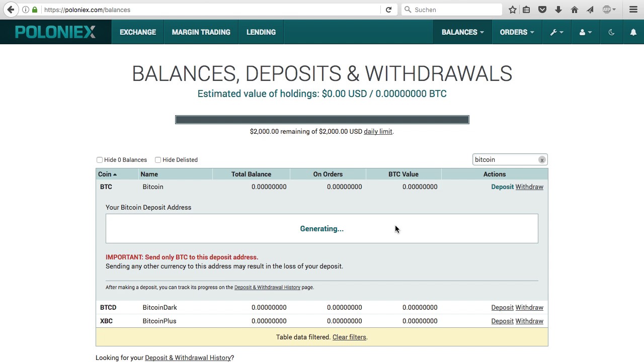Toggle night mode with moon icon
The width and height of the screenshot is (644, 362).
[x=611, y=32]
